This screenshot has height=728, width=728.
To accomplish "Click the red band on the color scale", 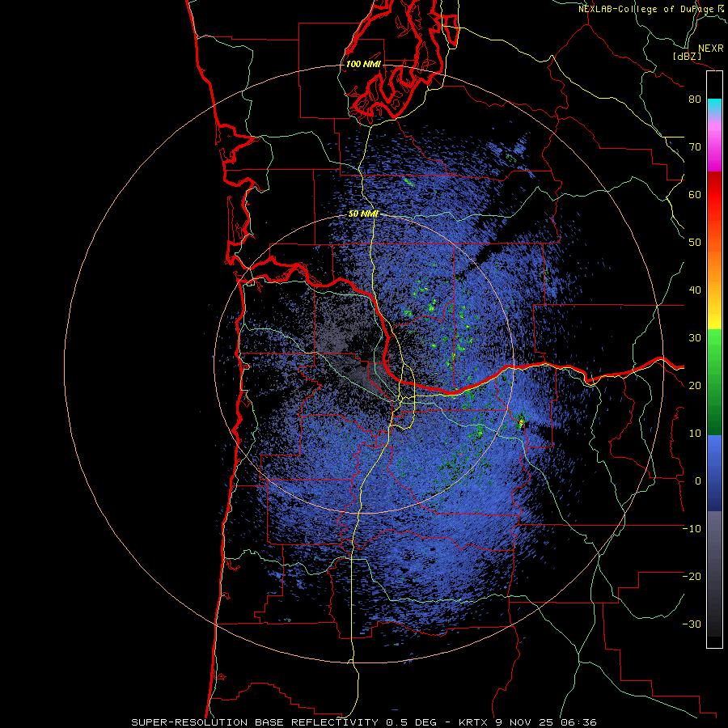I will tap(714, 195).
